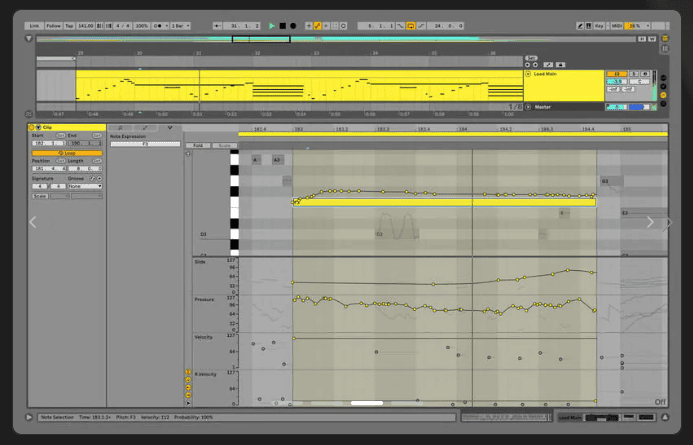Toggle the browser show/hide triangle

pos(29,39)
